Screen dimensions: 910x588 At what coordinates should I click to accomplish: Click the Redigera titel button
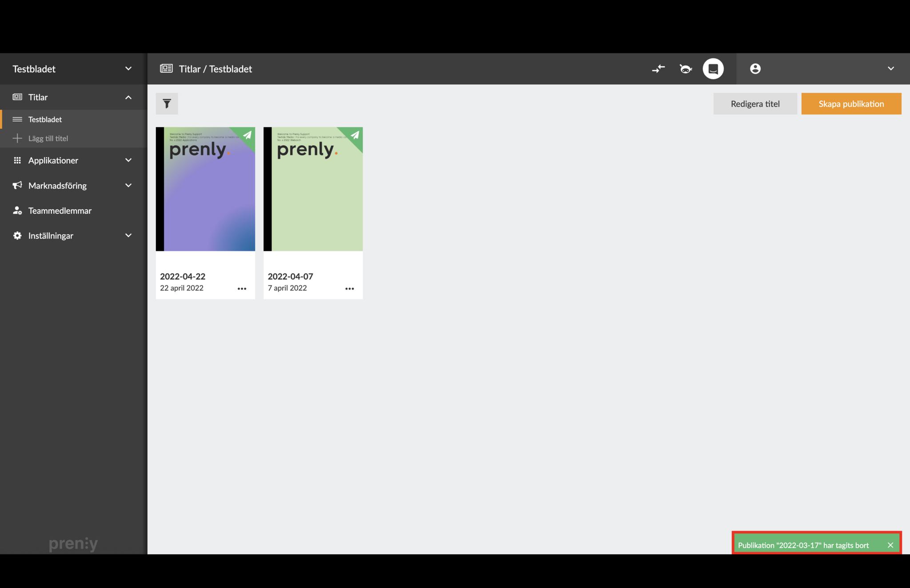point(755,104)
